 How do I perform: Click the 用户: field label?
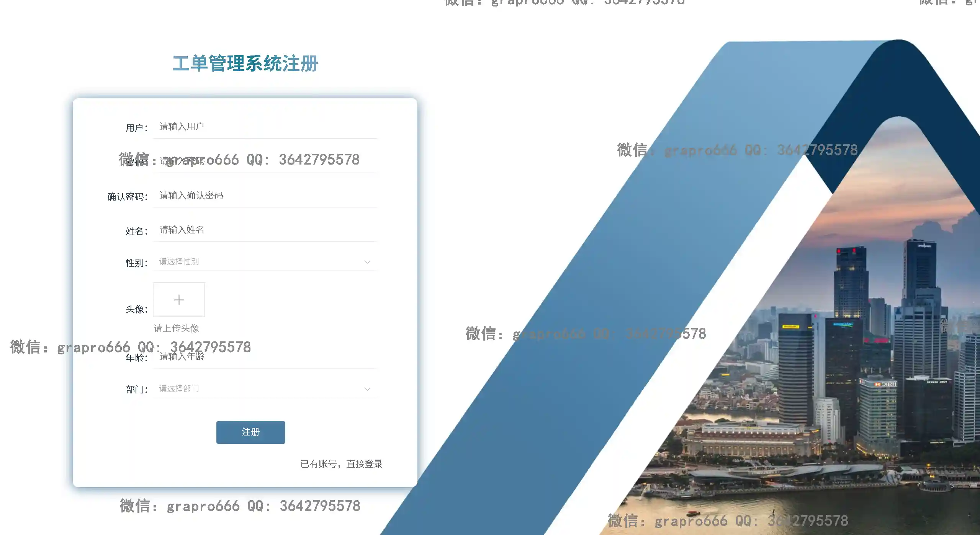click(136, 128)
